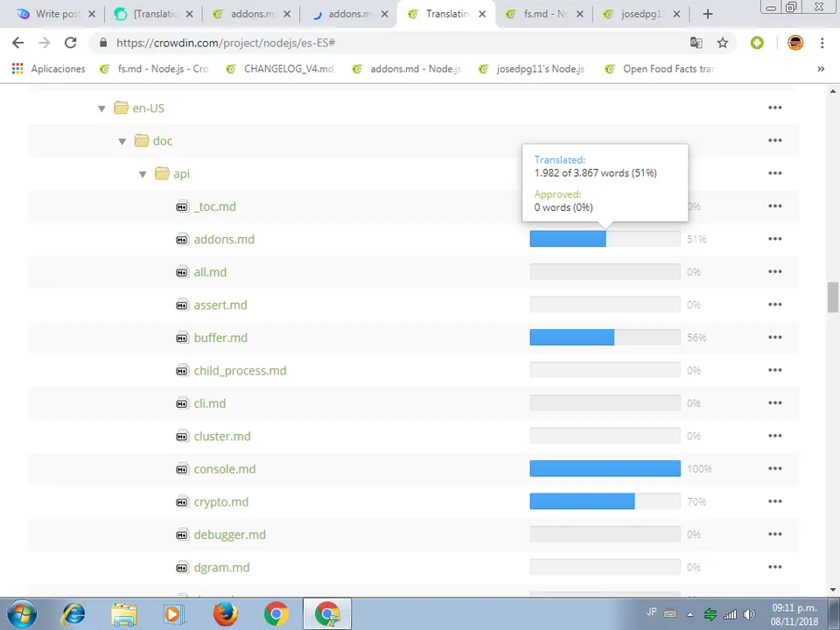Open more options for api folder
Screen dimensions: 840x630
point(774,173)
